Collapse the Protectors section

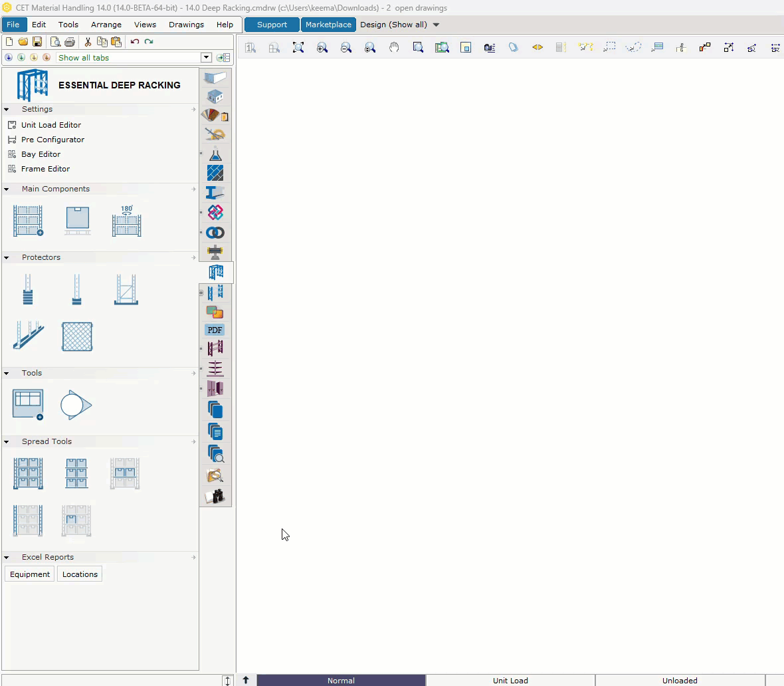7,258
